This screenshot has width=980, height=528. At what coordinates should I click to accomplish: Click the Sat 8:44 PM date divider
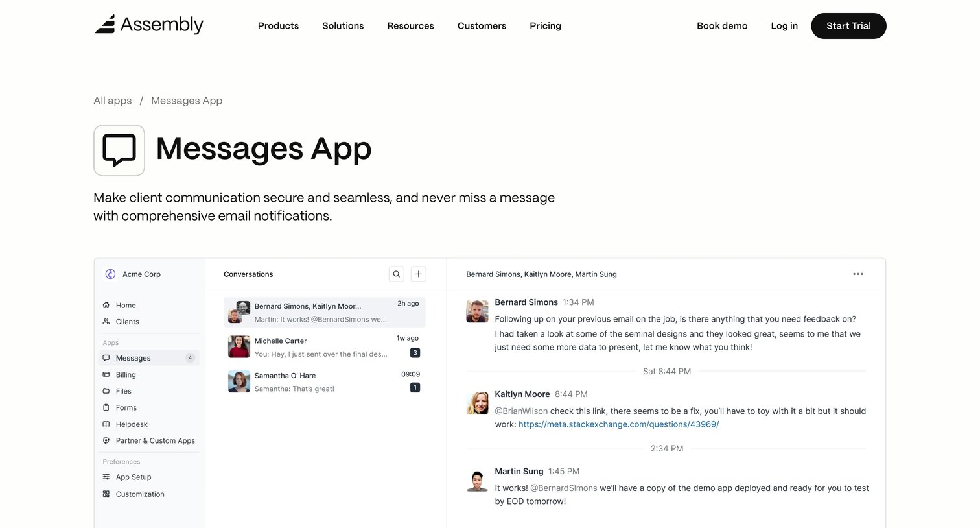click(x=667, y=372)
